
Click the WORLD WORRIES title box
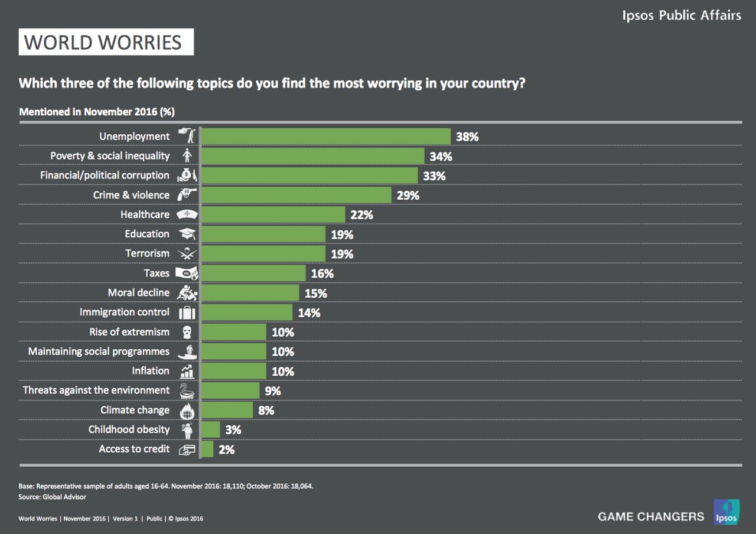point(106,43)
